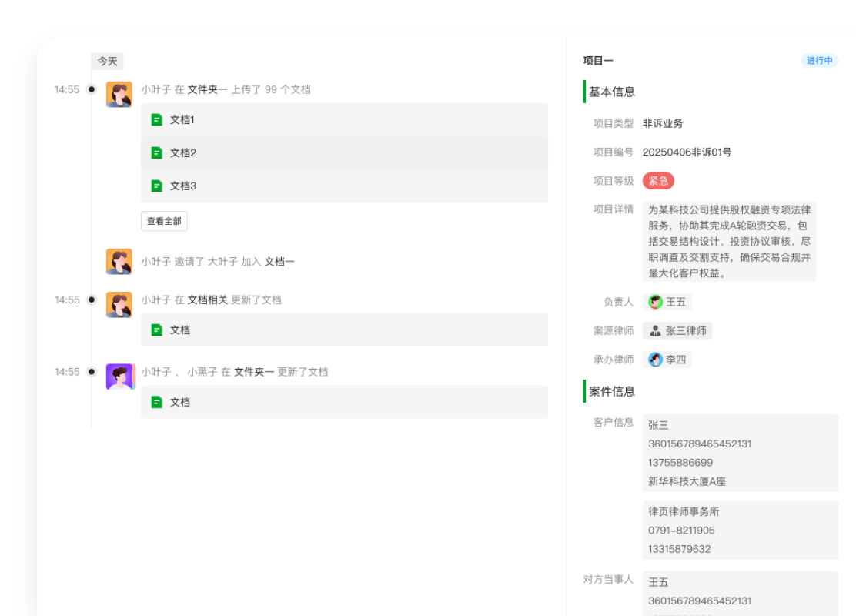Open the 文档1 file row
The image size is (856, 616).
(x=344, y=119)
